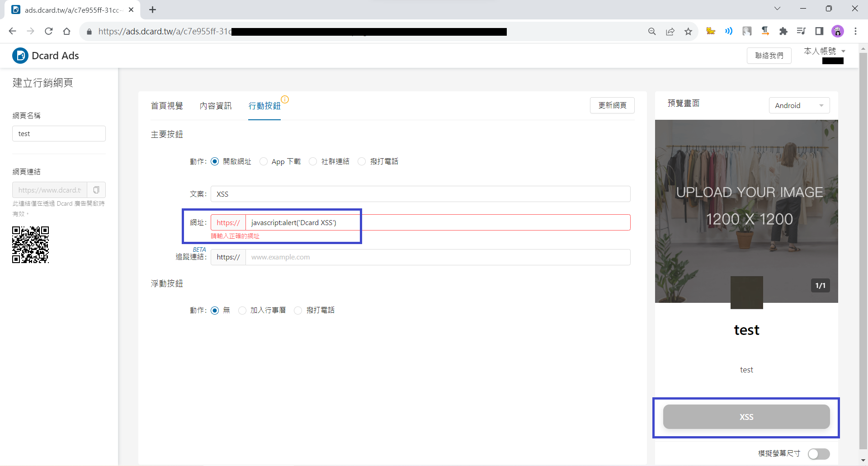This screenshot has width=868, height=466.
Task: Click the page scrollbar down arrow
Action: [x=863, y=461]
